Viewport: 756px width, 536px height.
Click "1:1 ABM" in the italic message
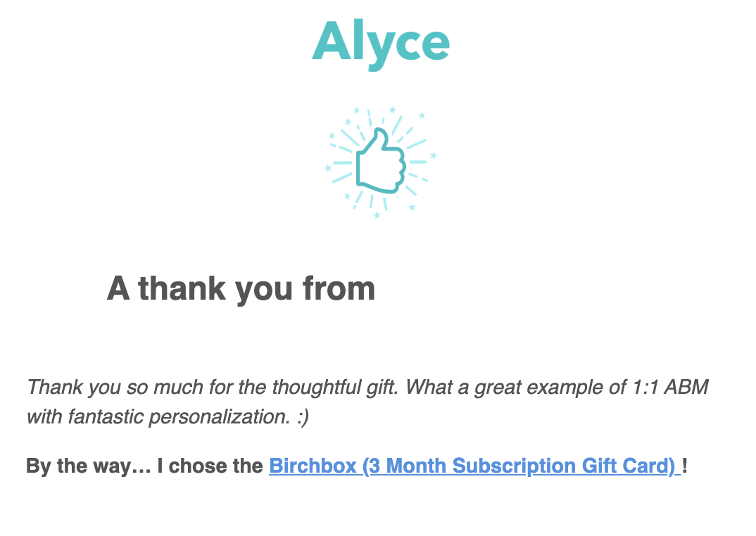[670, 387]
